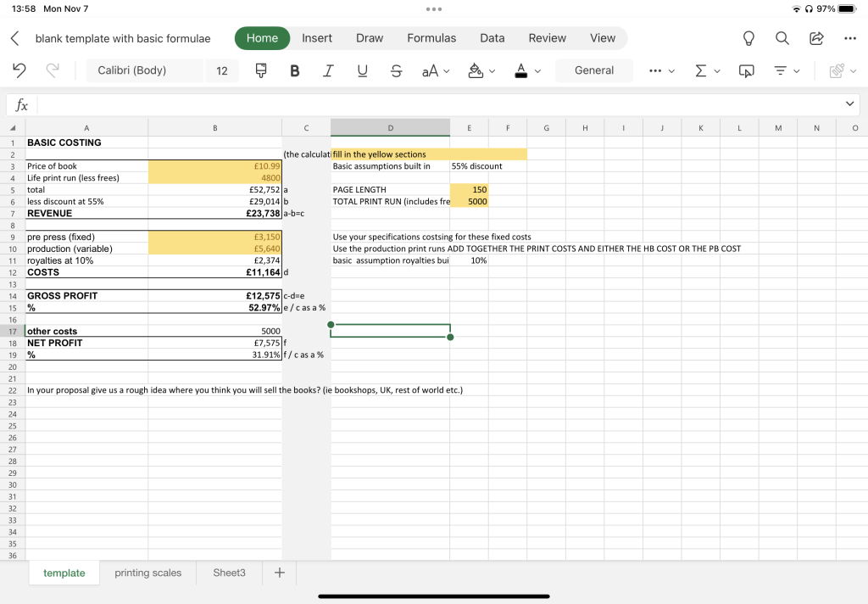Toggle italic formatting
This screenshot has width=868, height=604.
328,70
